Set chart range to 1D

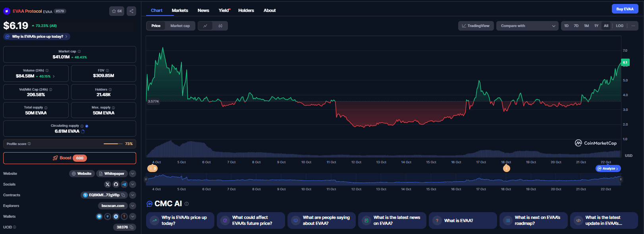567,26
